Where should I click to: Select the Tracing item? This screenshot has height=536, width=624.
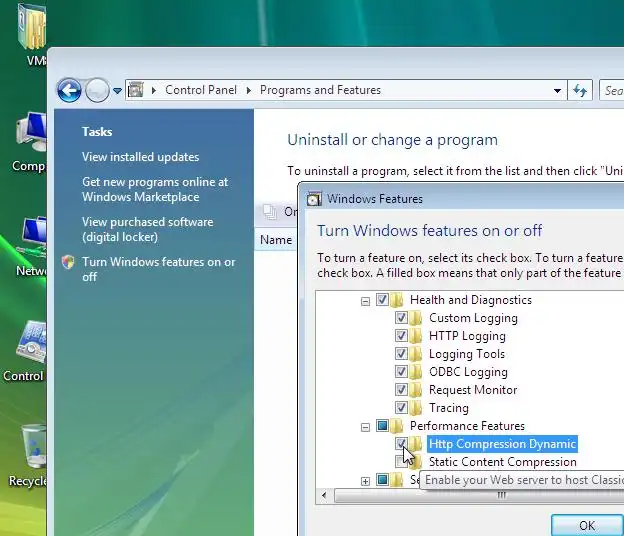[x=448, y=408]
